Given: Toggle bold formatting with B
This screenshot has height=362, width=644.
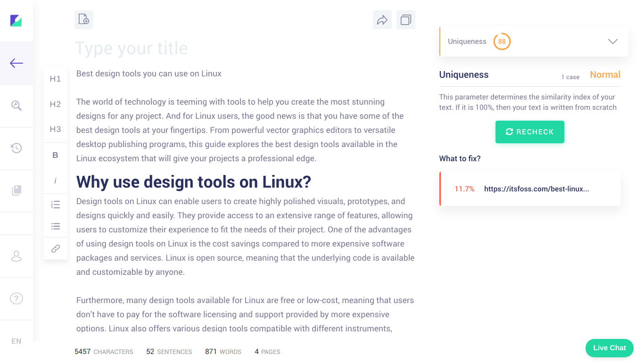Looking at the screenshot, I should 55,155.
